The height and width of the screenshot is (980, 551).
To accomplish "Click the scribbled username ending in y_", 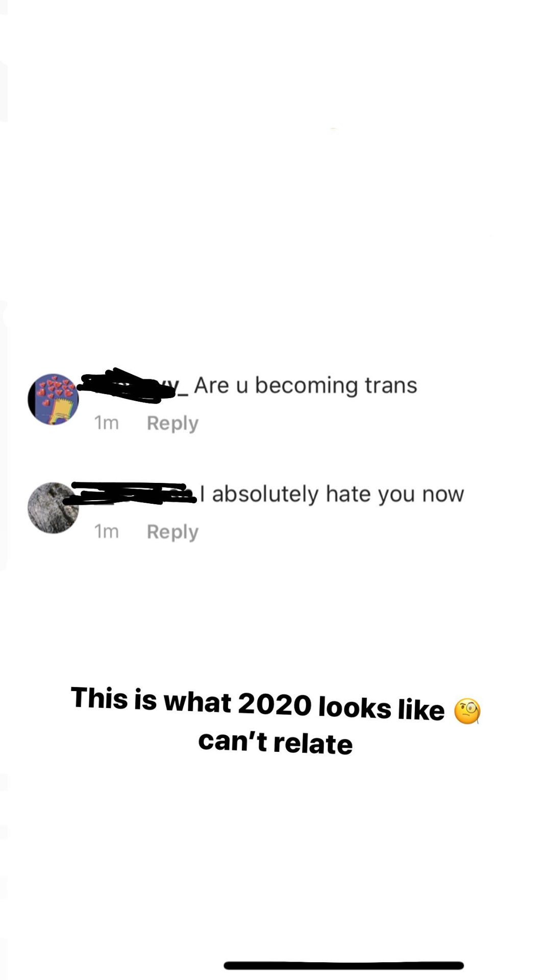I will (x=134, y=385).
